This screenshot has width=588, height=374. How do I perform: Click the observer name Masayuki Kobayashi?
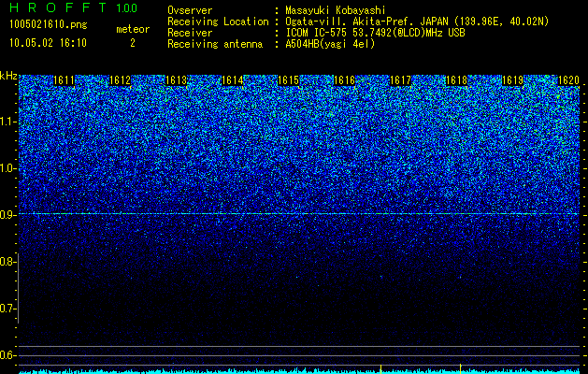pyautogui.click(x=336, y=10)
